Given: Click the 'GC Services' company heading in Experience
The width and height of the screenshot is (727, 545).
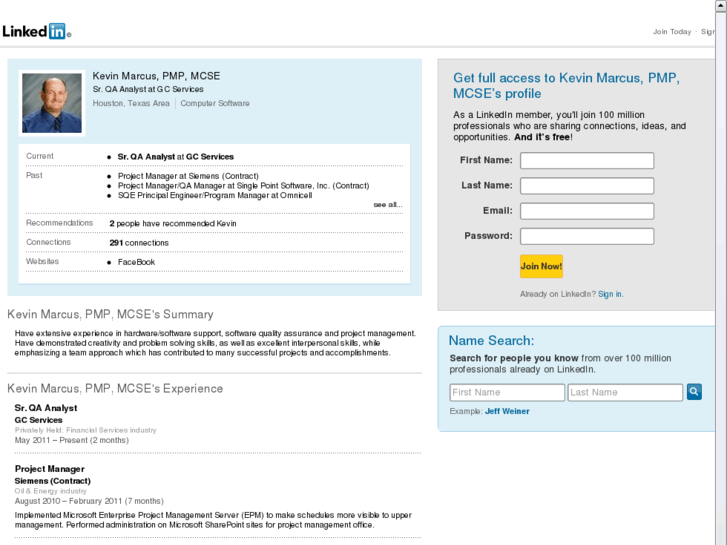Looking at the screenshot, I should [38, 420].
